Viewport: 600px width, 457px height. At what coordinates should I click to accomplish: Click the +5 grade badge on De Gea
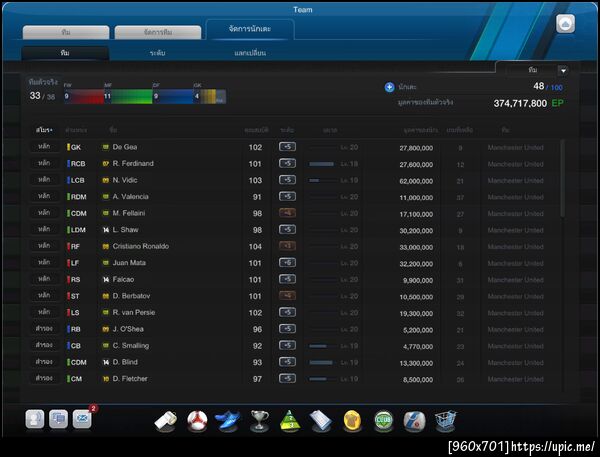pyautogui.click(x=287, y=147)
